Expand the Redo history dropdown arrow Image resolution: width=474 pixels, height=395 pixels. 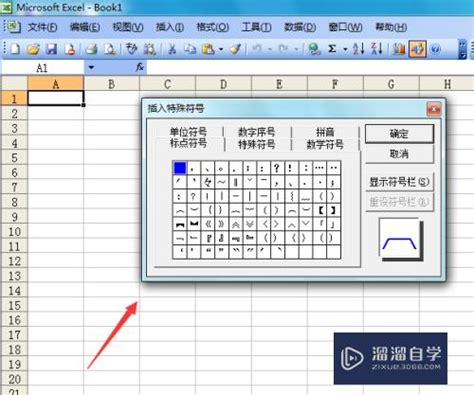click(x=296, y=49)
